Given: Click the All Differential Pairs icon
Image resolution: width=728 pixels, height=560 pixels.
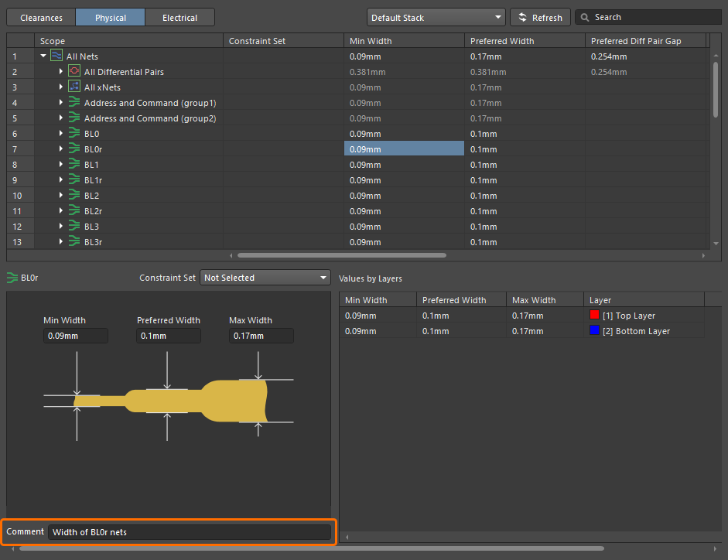Looking at the screenshot, I should coord(74,72).
